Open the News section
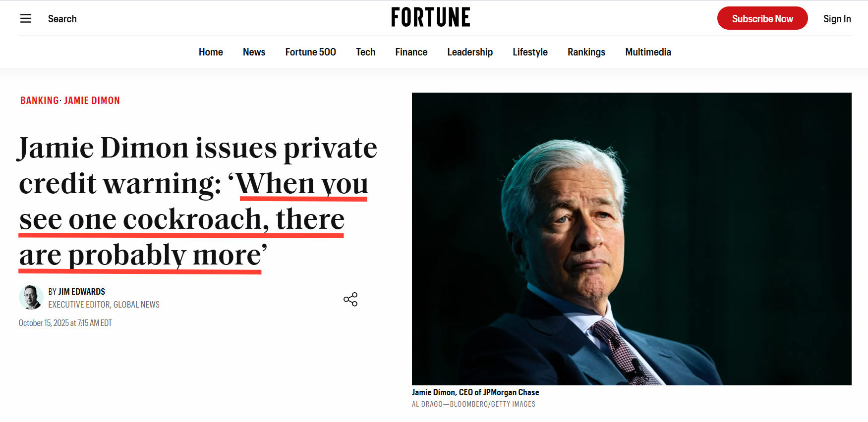 (x=254, y=52)
